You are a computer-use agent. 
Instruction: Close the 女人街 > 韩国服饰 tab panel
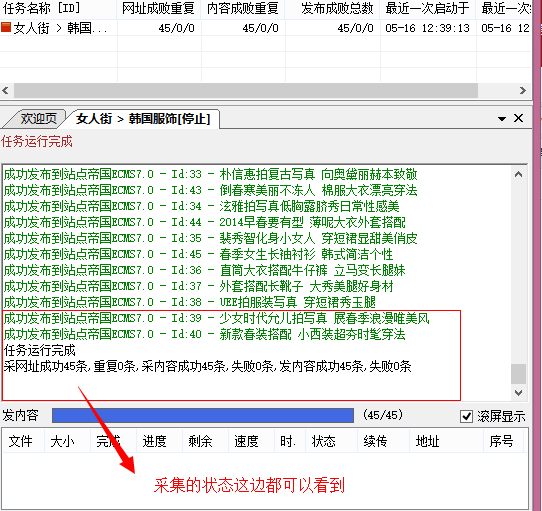click(518, 118)
